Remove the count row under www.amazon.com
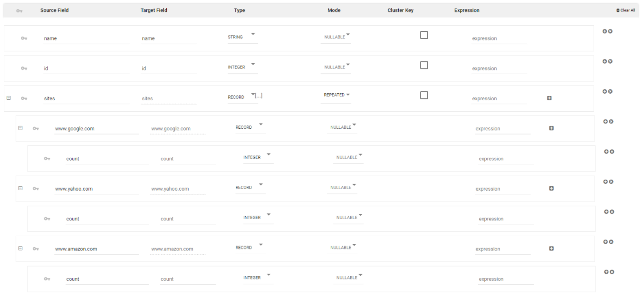 (x=612, y=272)
